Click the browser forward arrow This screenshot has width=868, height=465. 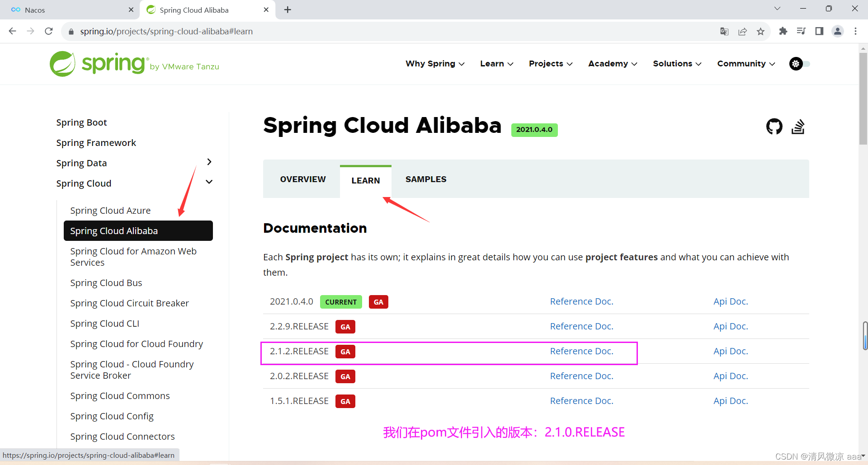(x=30, y=31)
